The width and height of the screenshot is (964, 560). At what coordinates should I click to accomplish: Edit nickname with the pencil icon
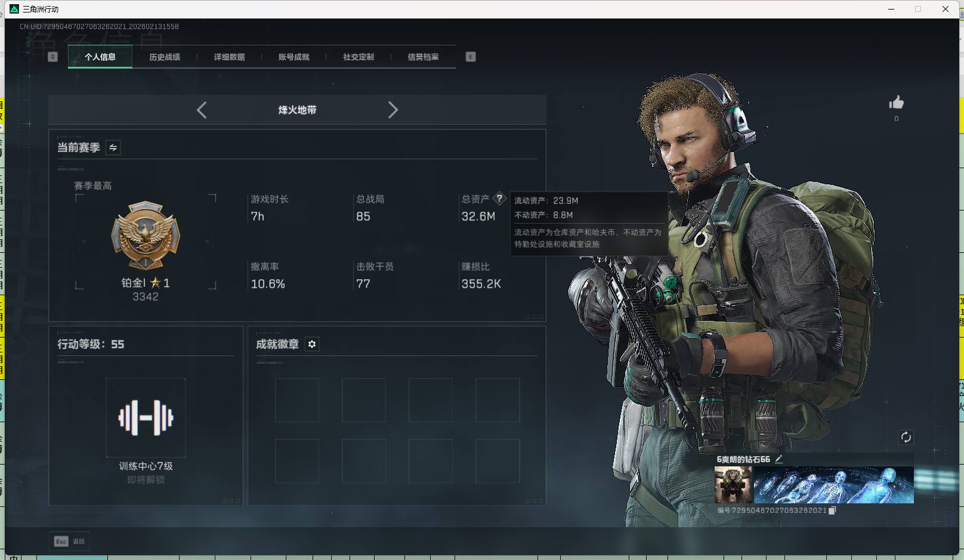coord(778,459)
